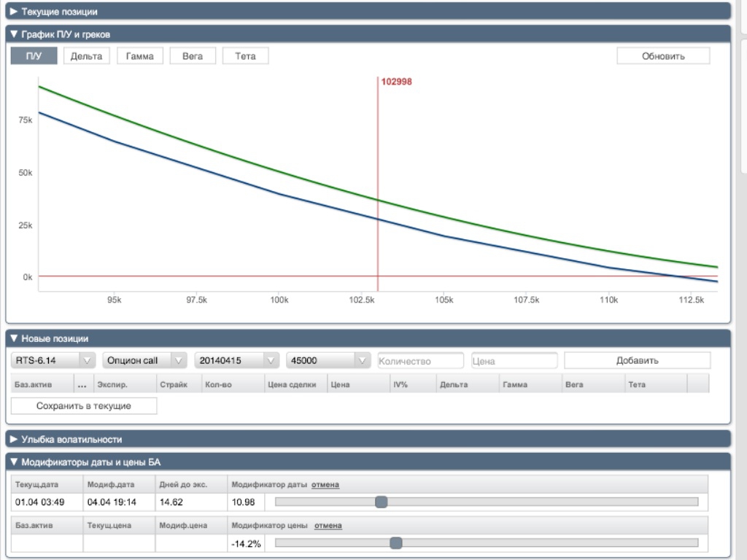Focus the Цена input field

pyautogui.click(x=514, y=361)
